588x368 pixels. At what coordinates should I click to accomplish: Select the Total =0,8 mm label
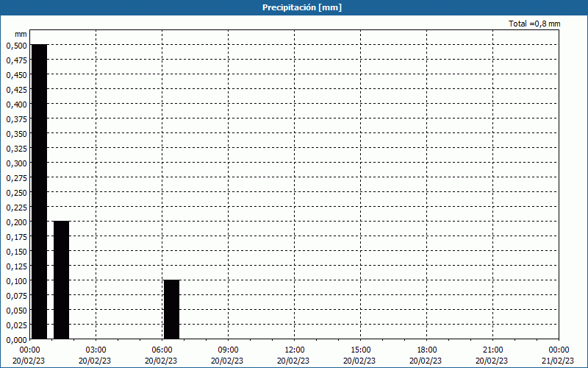pos(534,24)
